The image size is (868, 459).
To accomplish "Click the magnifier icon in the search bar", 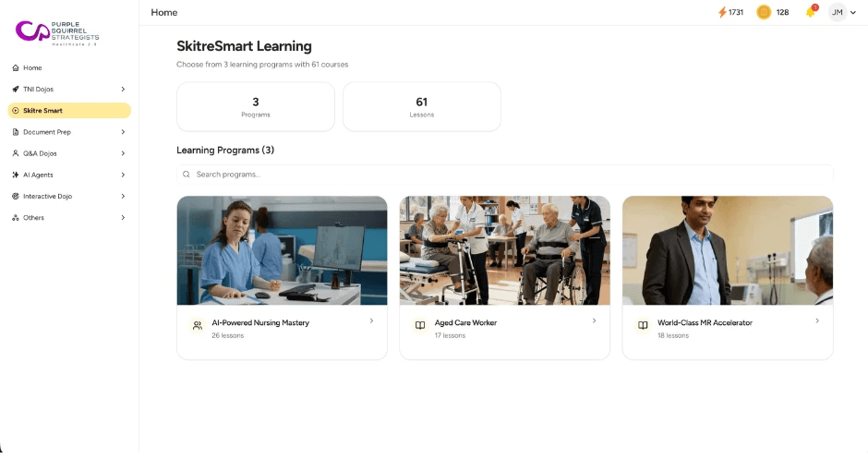I will [x=187, y=175].
